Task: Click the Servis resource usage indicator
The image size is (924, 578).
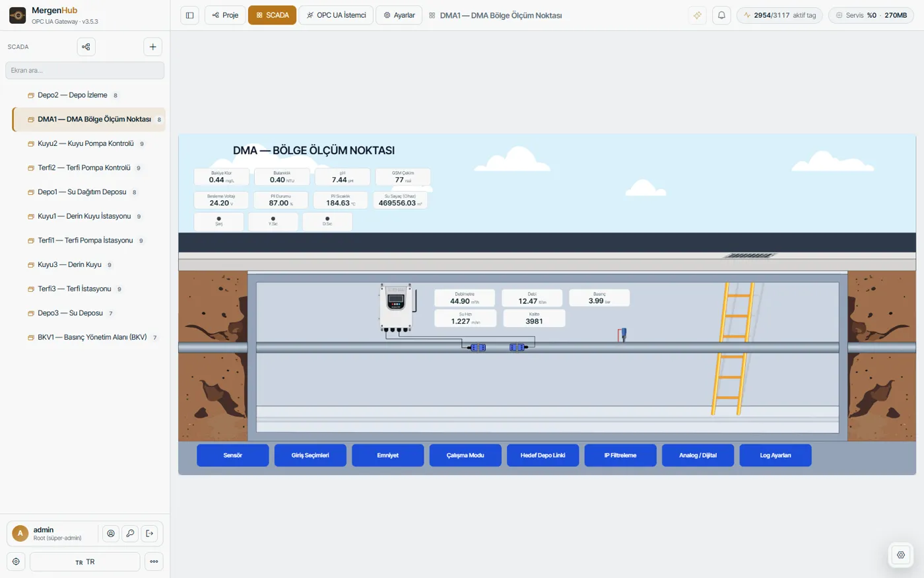Action: tap(871, 15)
